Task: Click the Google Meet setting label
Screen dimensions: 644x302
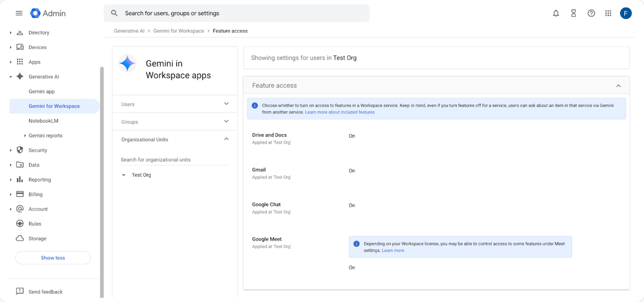Action: pos(267,239)
